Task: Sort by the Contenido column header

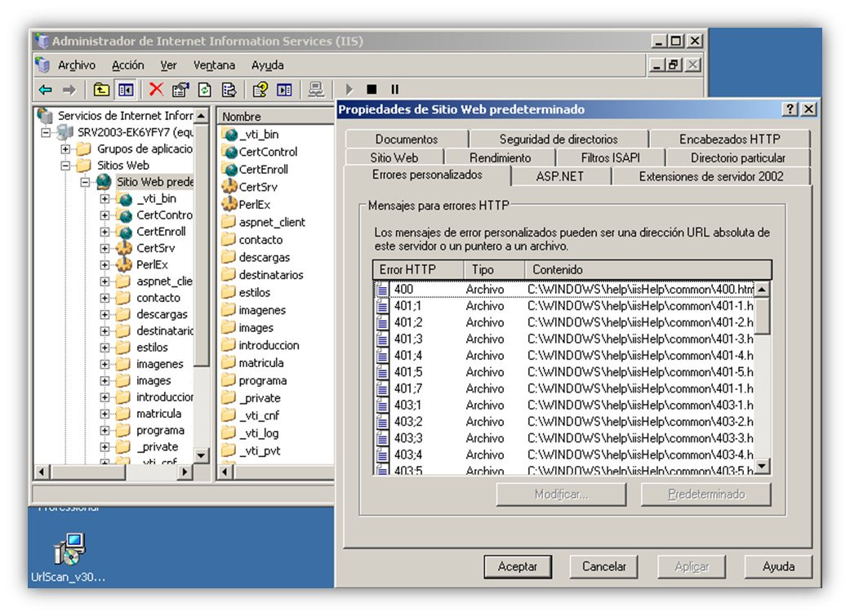Action: click(x=648, y=270)
